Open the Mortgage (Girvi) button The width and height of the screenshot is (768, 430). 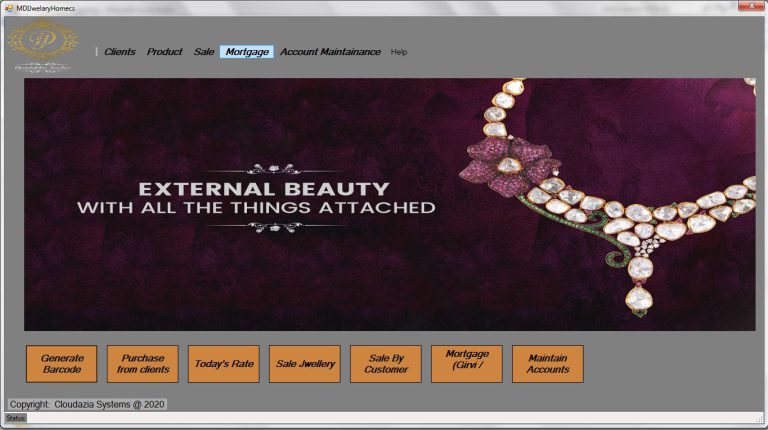click(x=467, y=364)
